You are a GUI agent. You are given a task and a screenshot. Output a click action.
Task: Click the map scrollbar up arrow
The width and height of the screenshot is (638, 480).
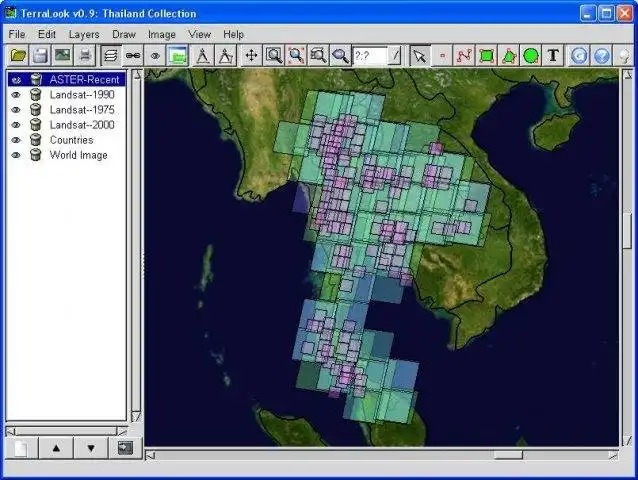click(628, 74)
